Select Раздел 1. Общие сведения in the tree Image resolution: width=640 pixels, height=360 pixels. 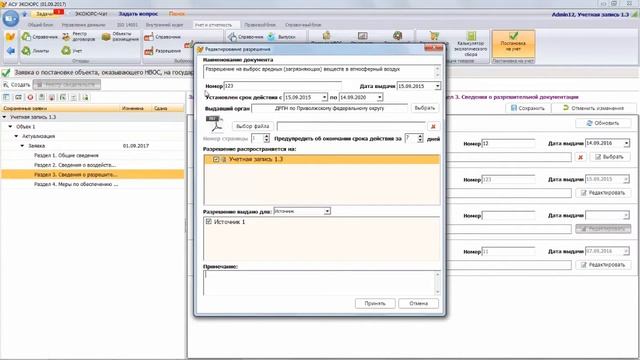(66, 156)
